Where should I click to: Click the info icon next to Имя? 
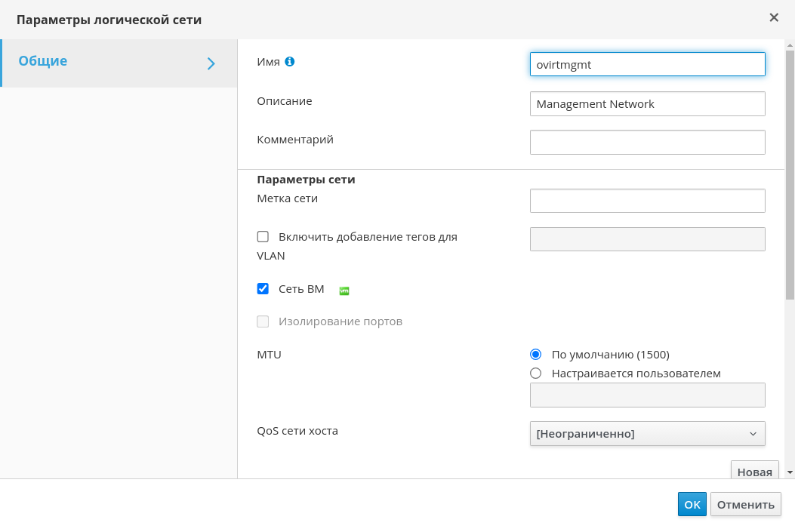[x=289, y=62]
